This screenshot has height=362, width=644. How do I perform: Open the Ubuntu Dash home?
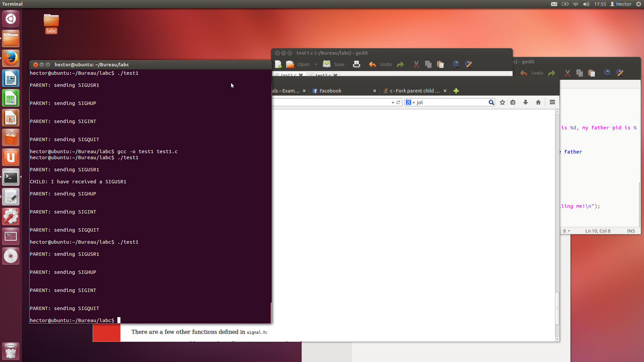coord(11,19)
